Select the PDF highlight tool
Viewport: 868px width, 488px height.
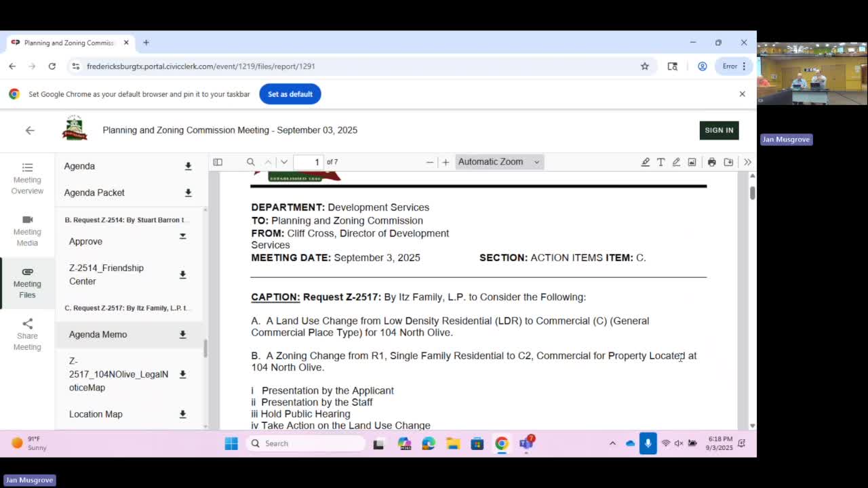(645, 162)
